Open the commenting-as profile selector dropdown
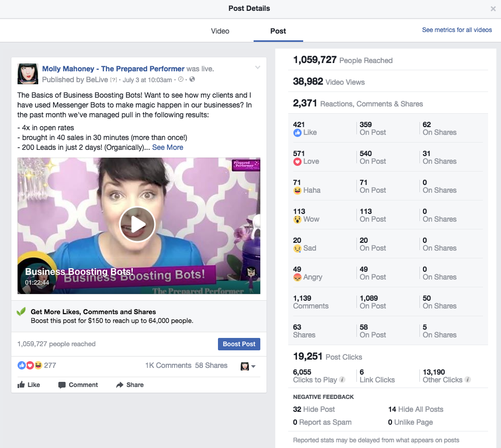501x448 pixels. click(x=248, y=366)
